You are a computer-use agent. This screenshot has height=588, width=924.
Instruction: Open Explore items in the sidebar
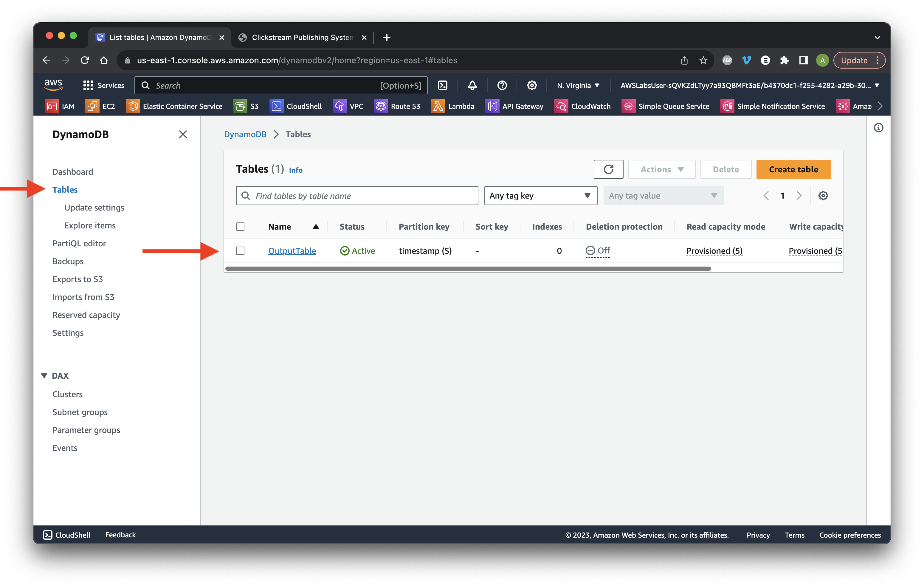(90, 225)
